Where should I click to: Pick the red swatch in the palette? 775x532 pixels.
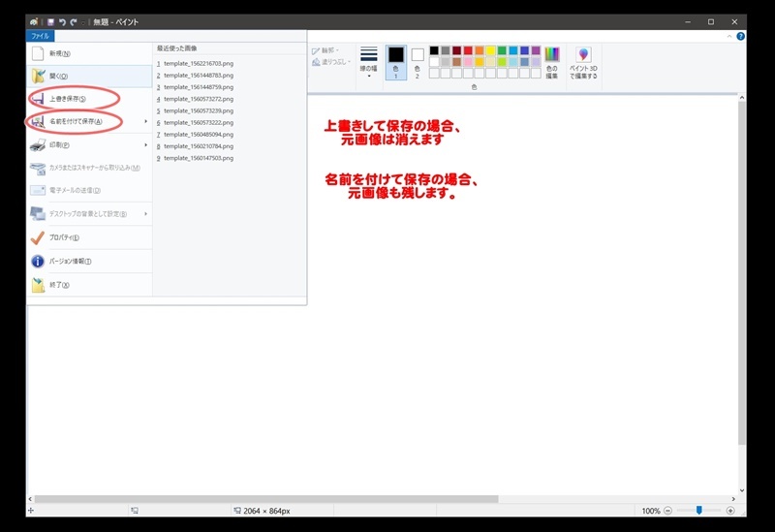pyautogui.click(x=468, y=50)
